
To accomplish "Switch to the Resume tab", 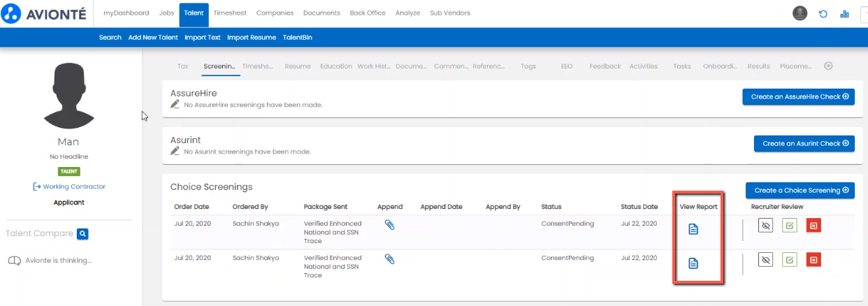I will (x=298, y=66).
